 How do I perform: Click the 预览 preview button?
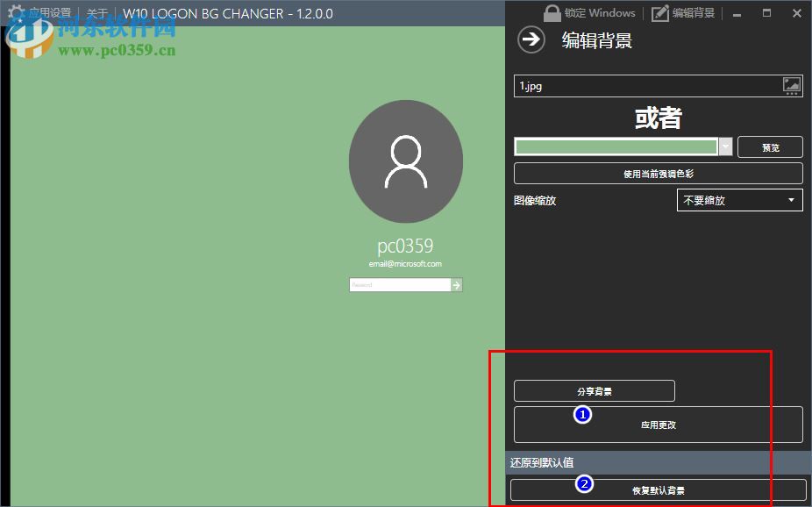pyautogui.click(x=770, y=146)
